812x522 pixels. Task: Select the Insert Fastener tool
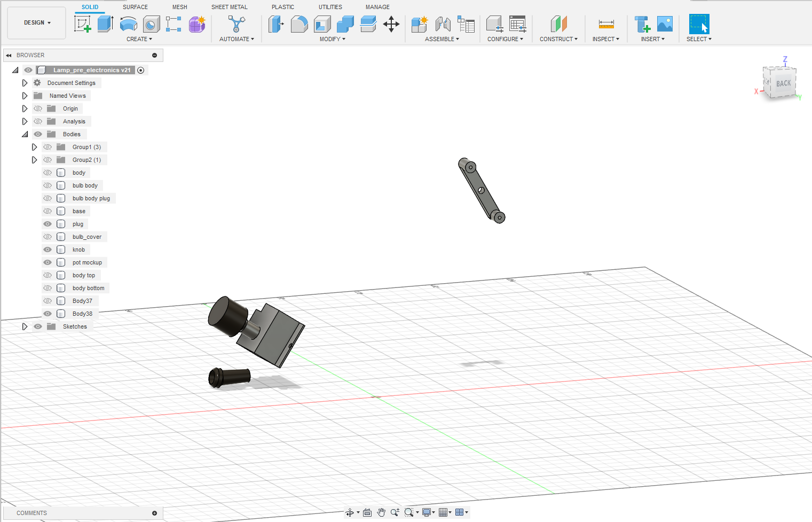tap(642, 24)
